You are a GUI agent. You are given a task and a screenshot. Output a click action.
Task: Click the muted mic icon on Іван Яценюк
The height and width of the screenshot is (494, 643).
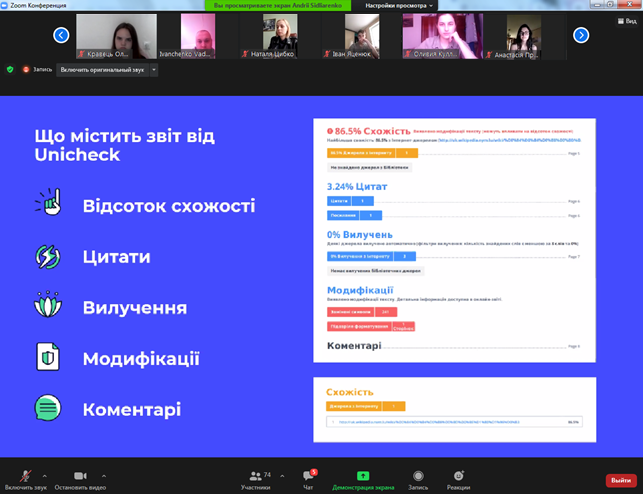tap(327, 54)
